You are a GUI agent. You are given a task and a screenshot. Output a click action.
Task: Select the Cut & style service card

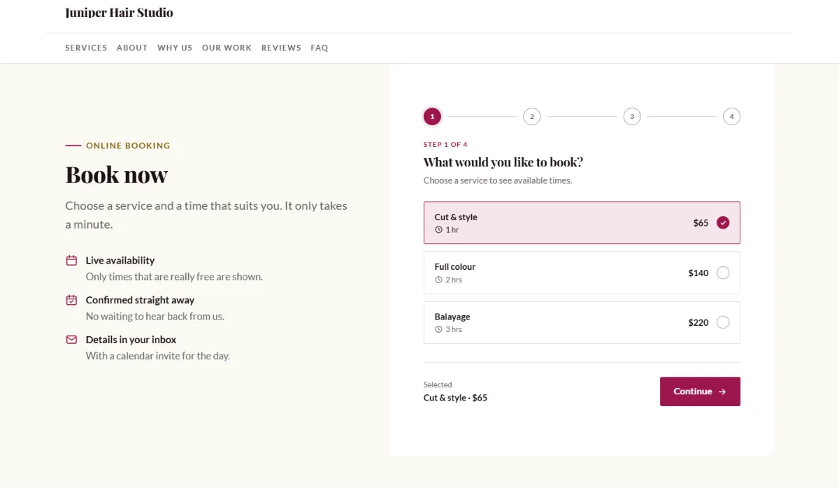[x=582, y=223]
